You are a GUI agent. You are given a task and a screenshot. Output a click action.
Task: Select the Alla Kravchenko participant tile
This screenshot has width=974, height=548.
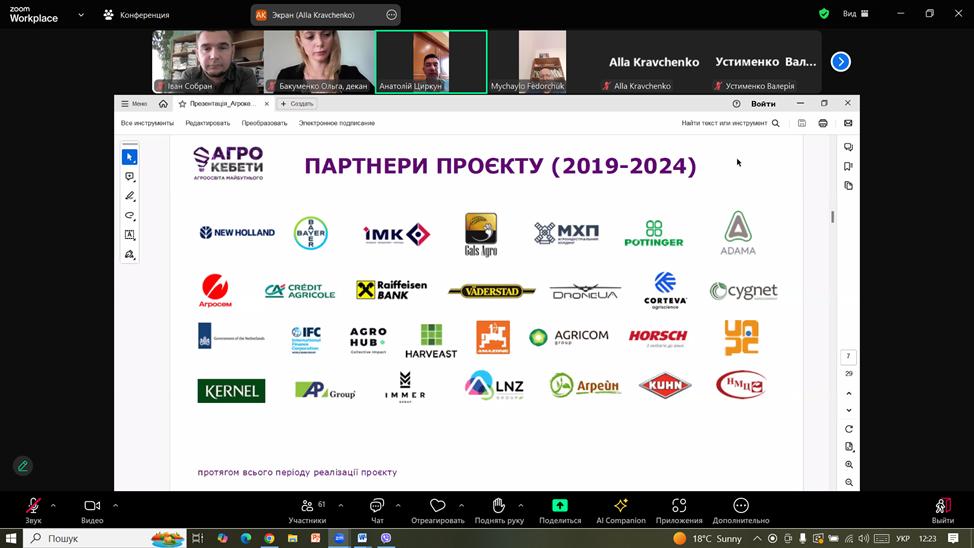click(653, 62)
